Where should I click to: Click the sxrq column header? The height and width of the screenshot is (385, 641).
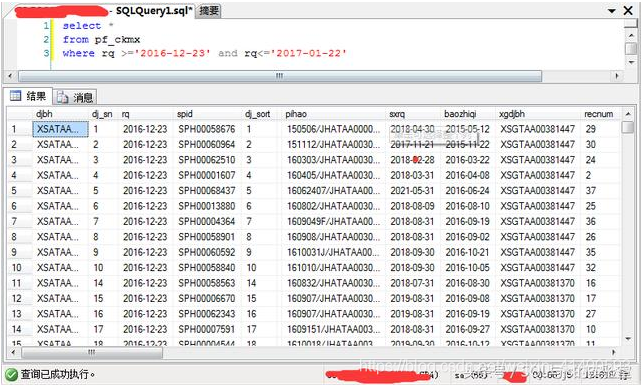(x=413, y=114)
